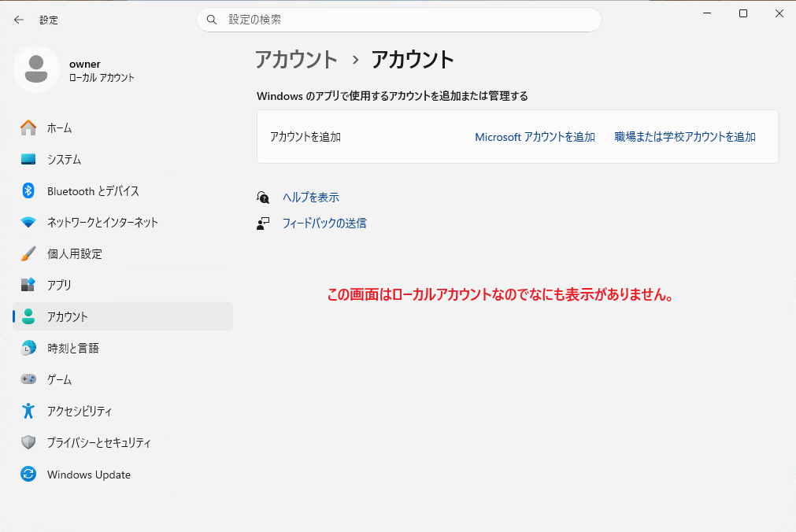Click the Apps icon in sidebar

(28, 285)
